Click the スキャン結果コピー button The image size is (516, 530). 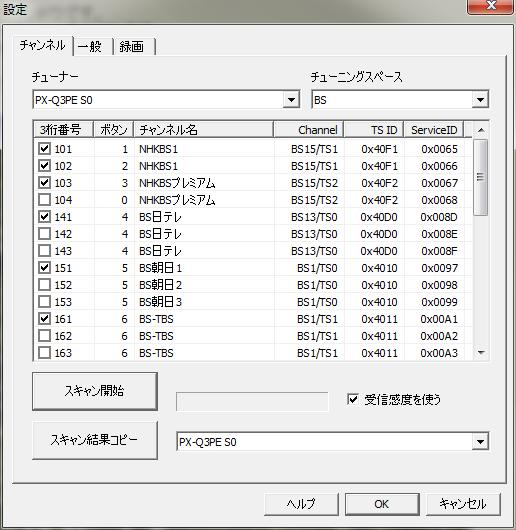[x=95, y=440]
